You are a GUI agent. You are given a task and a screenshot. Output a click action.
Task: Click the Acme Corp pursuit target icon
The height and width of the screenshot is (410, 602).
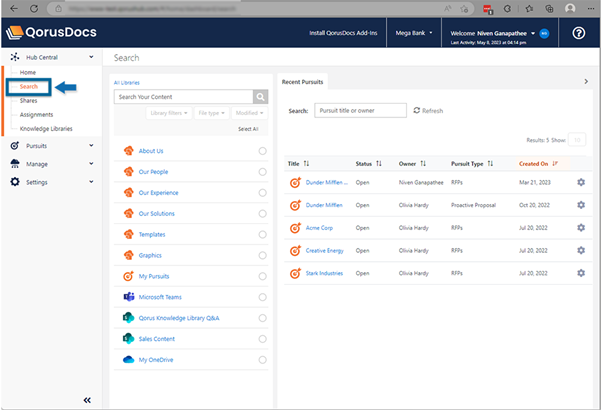[x=295, y=228]
